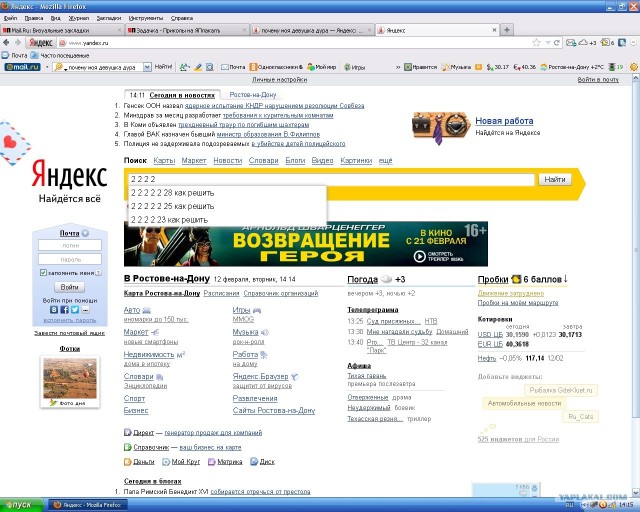Open the Картинки service link

pos(356,160)
